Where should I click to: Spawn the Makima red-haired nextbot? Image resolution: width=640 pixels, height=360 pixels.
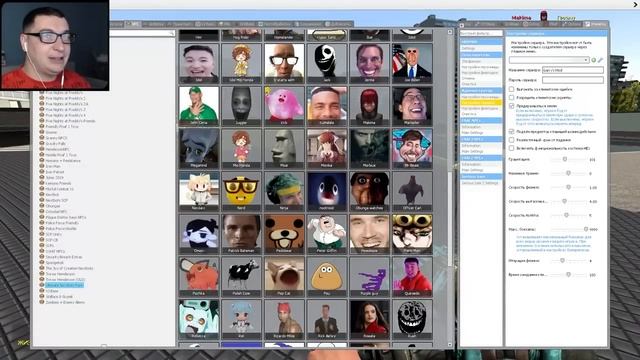(369, 106)
